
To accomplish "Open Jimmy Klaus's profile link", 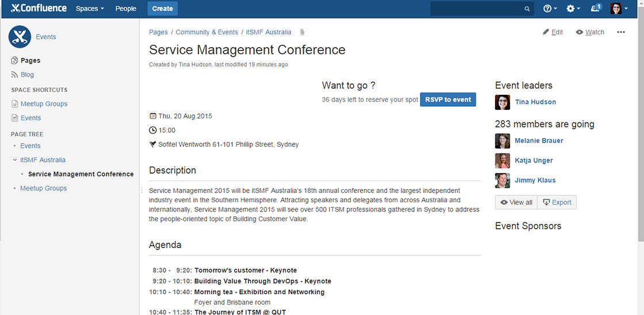I will click(x=535, y=180).
